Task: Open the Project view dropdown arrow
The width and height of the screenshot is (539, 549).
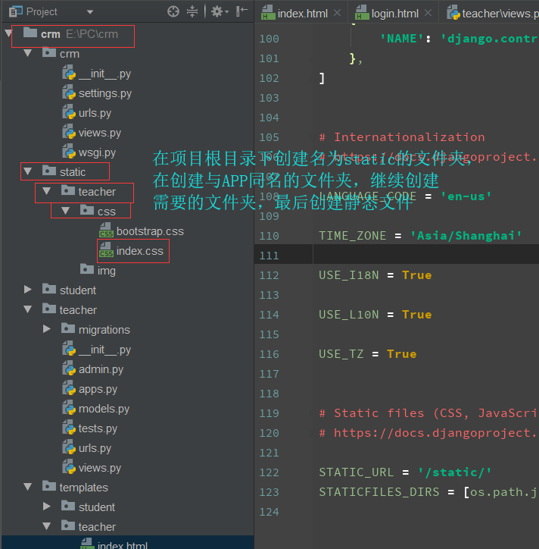Action: click(90, 12)
